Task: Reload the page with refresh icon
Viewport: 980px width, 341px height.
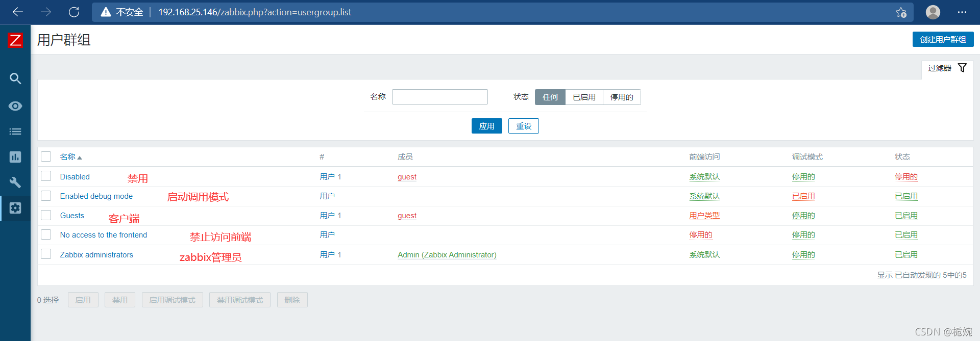Action: [74, 12]
